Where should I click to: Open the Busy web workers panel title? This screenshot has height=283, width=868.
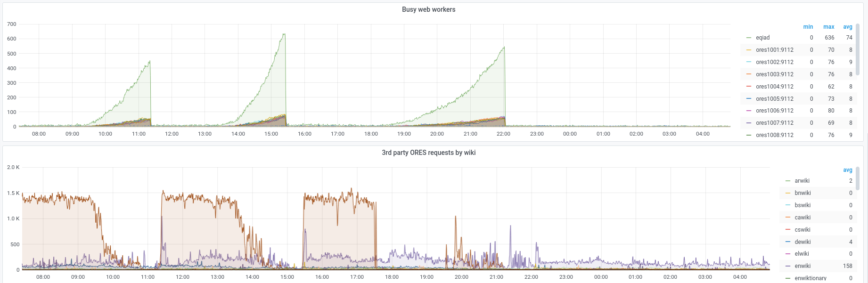click(428, 9)
